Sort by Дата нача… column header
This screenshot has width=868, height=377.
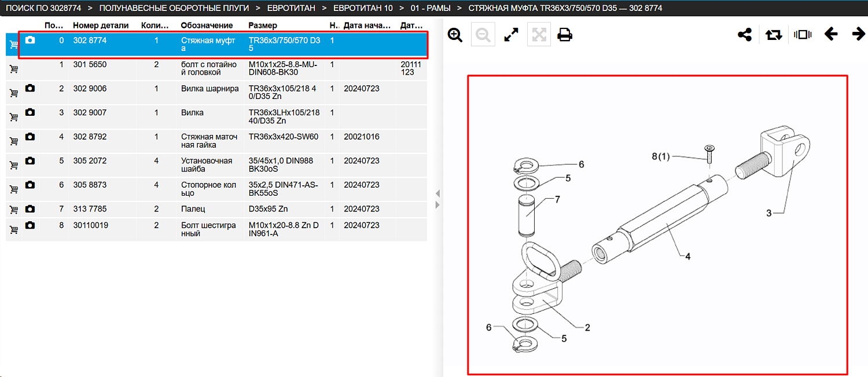tap(367, 25)
